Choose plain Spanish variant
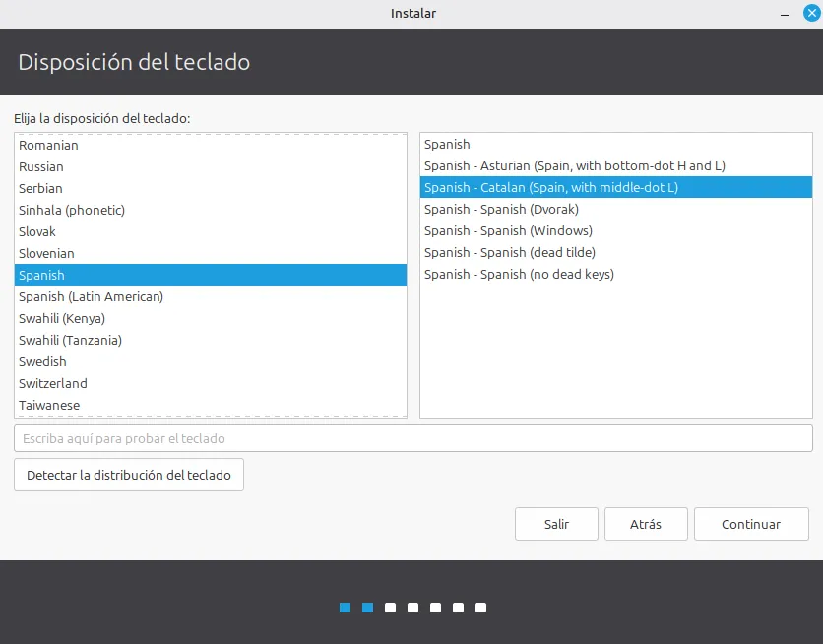This screenshot has width=823, height=644. pos(616,145)
